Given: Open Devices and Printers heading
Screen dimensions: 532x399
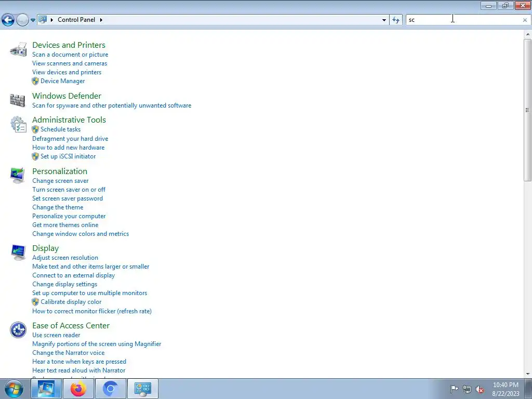Looking at the screenshot, I should 69,45.
